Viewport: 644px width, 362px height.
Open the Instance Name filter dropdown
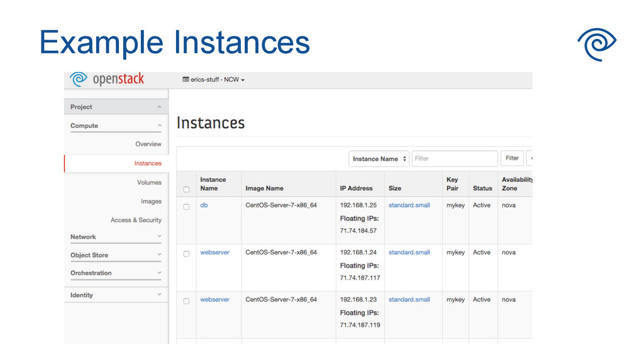click(379, 159)
